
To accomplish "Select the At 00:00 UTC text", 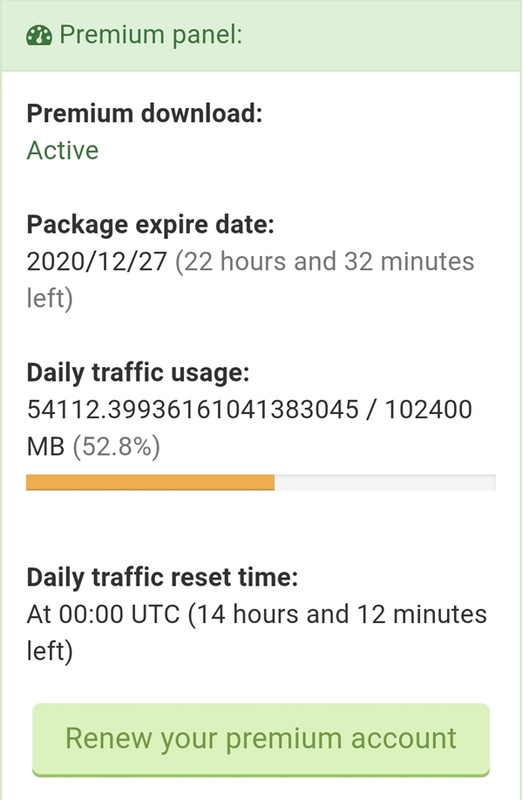I will [103, 614].
